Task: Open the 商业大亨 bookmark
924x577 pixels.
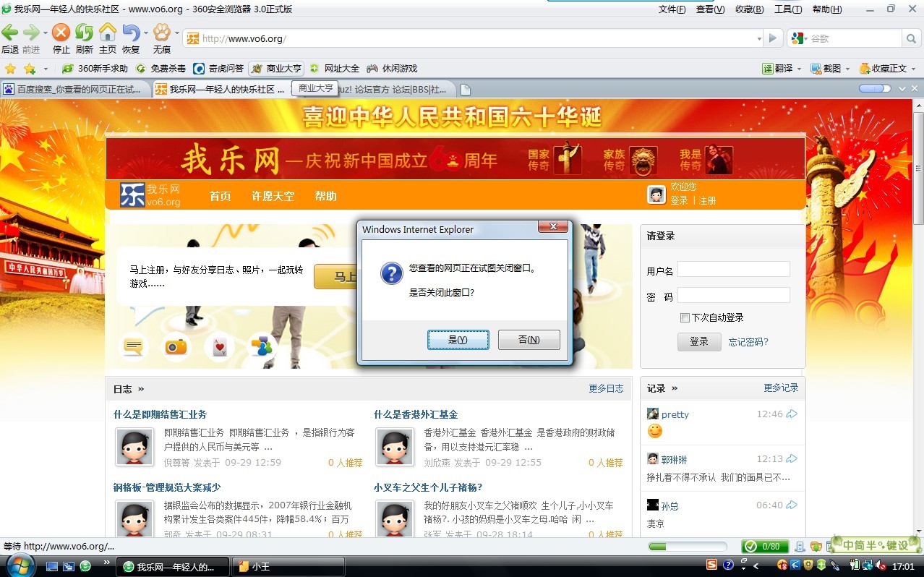Action: (x=276, y=69)
